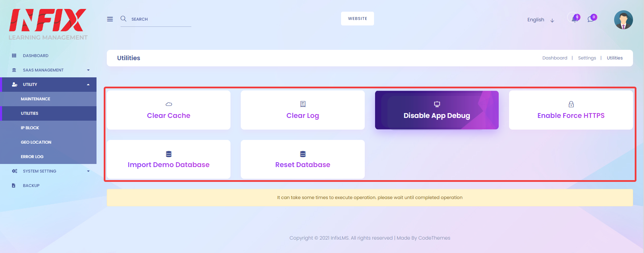Click the Clear Log document icon
The height and width of the screenshot is (253, 644).
(303, 104)
